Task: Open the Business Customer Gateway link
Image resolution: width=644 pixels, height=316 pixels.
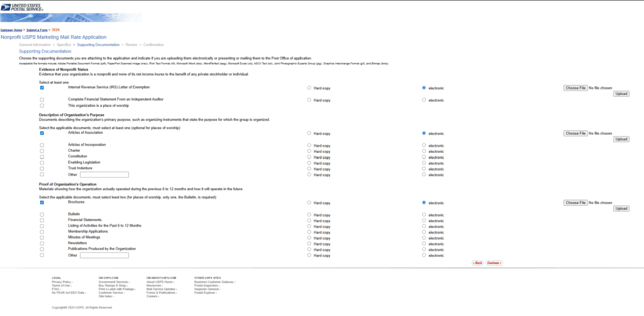Action: [215, 282]
